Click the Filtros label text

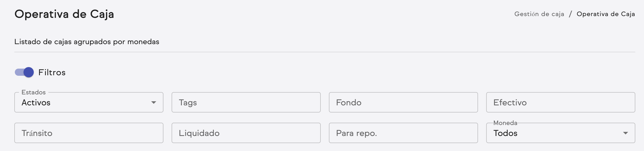(x=52, y=72)
